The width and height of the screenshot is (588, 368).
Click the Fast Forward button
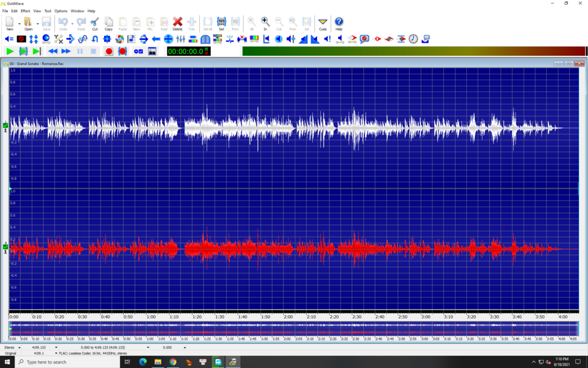coord(66,52)
